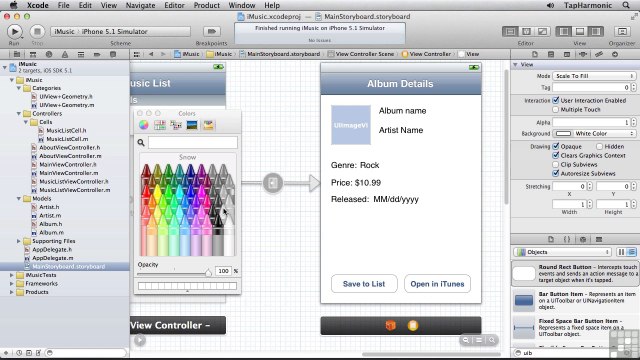The height and width of the screenshot is (360, 640).
Task: Open the Navigate menu
Action: (x=140, y=5)
